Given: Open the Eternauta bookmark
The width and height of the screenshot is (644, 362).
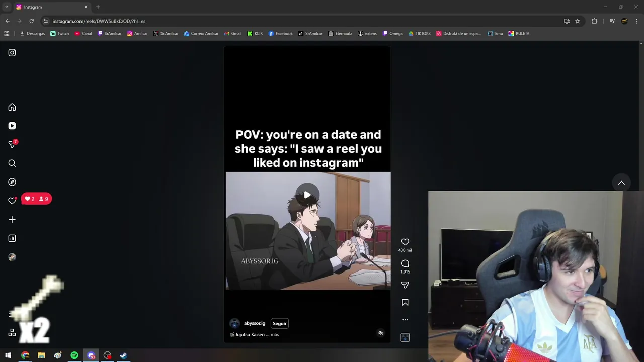Looking at the screenshot, I should tap(340, 34).
